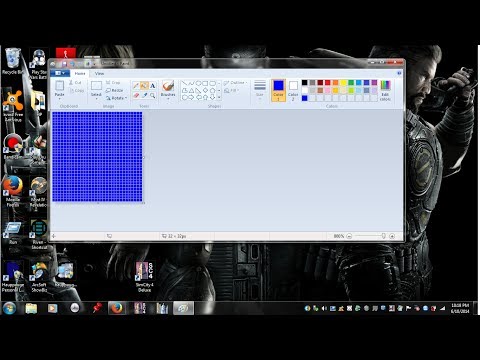Image resolution: width=480 pixels, height=360 pixels.
Task: Click the blue grid canvas
Action: click(97, 157)
